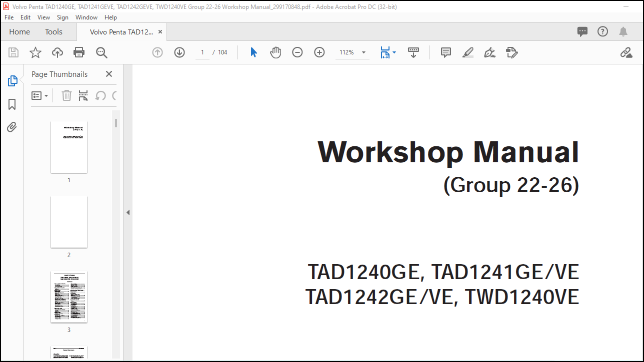Open the 112% zoom level dropdown
This screenshot has height=362, width=644.
pos(353,52)
